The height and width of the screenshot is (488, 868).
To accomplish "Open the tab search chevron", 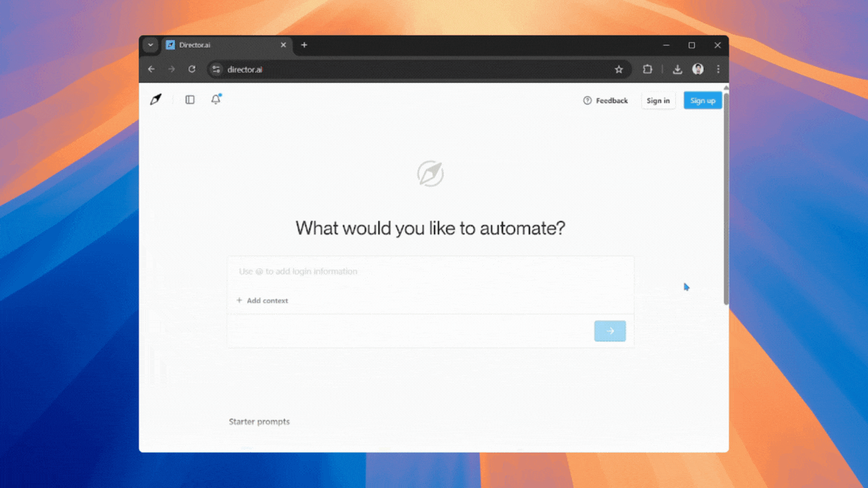I will coord(150,45).
